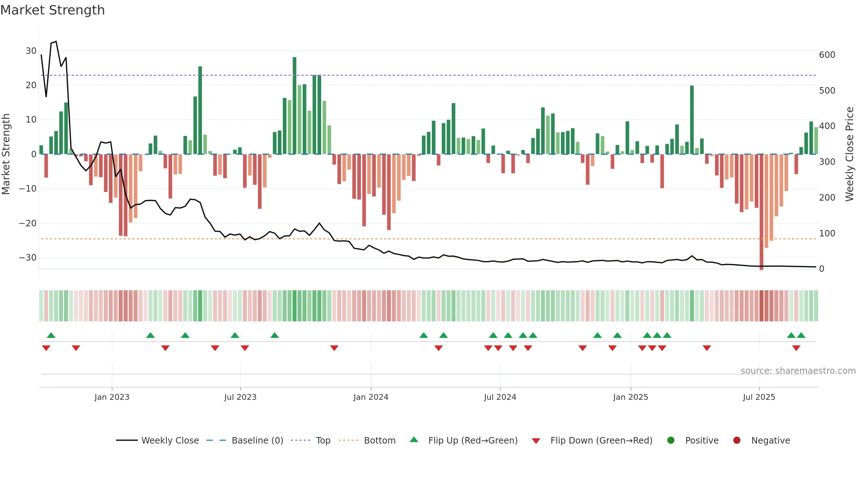The height and width of the screenshot is (488, 868).
Task: Click the Jul 2025 axis label
Action: click(759, 397)
